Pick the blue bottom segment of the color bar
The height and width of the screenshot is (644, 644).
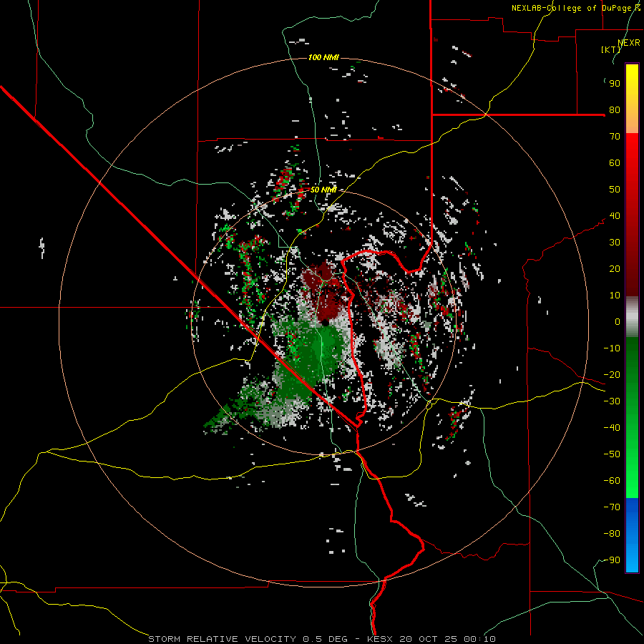click(x=632, y=535)
